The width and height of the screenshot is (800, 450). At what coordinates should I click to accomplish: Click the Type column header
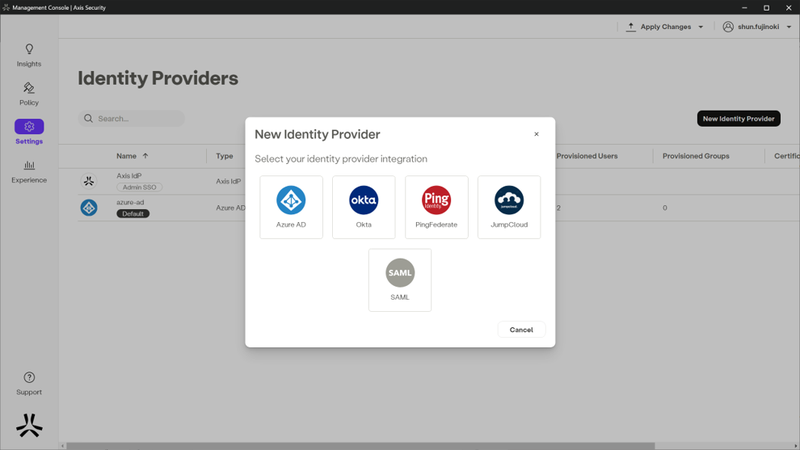coord(224,156)
